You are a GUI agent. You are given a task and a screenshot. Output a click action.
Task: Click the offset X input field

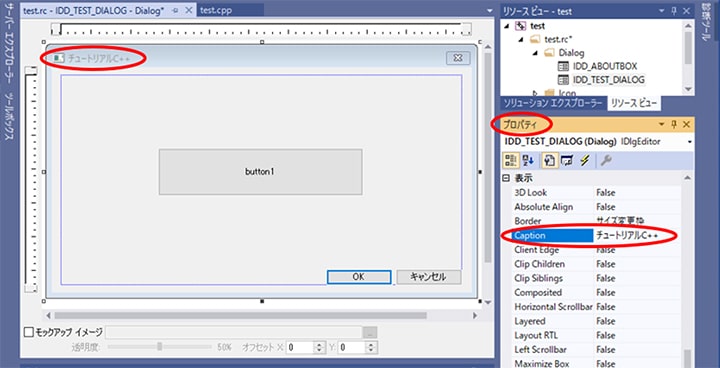[300, 347]
